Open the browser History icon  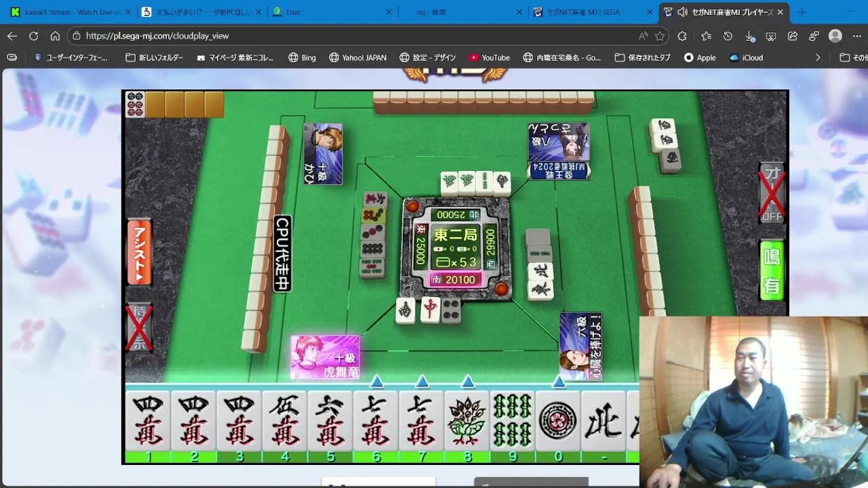pyautogui.click(x=728, y=36)
